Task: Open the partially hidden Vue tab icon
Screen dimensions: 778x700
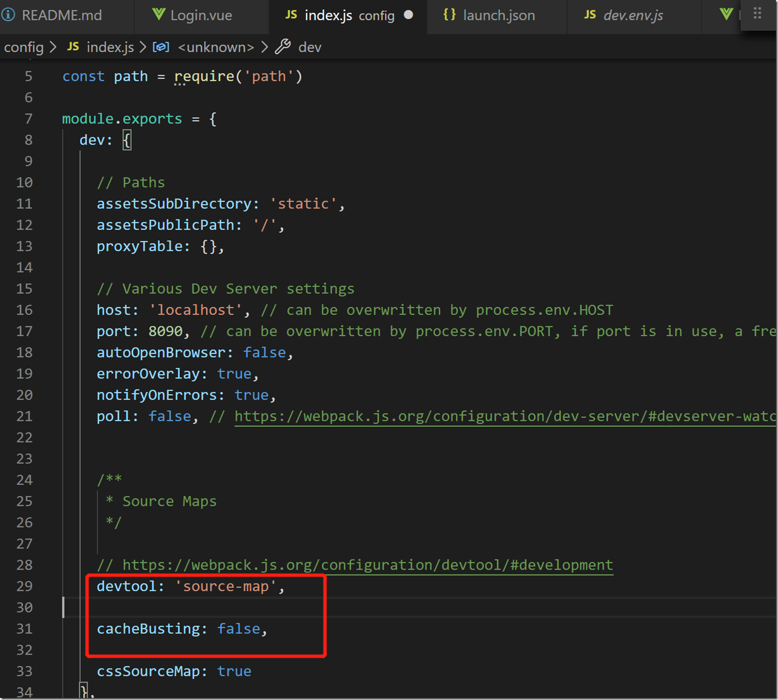Action: click(726, 14)
